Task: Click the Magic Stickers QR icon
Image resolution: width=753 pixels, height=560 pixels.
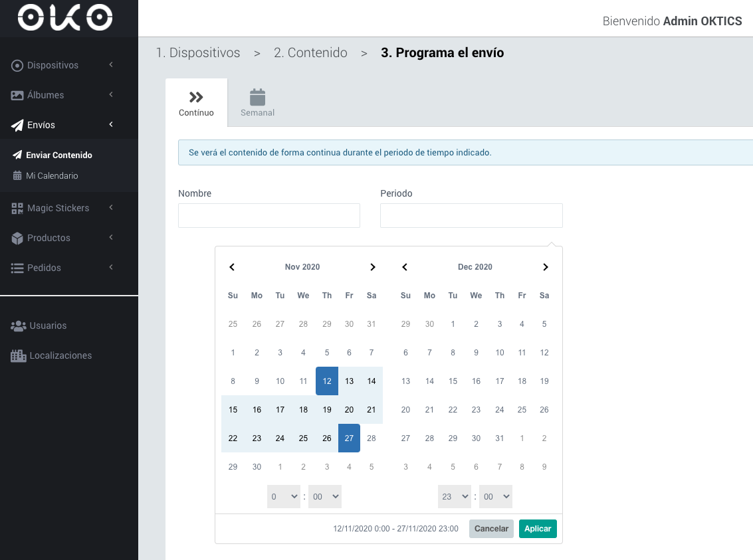Action: click(17, 209)
